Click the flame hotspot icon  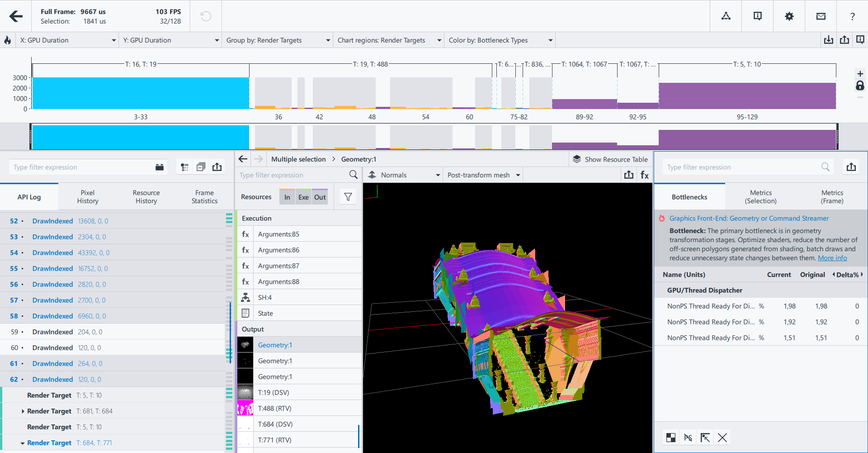pos(8,40)
